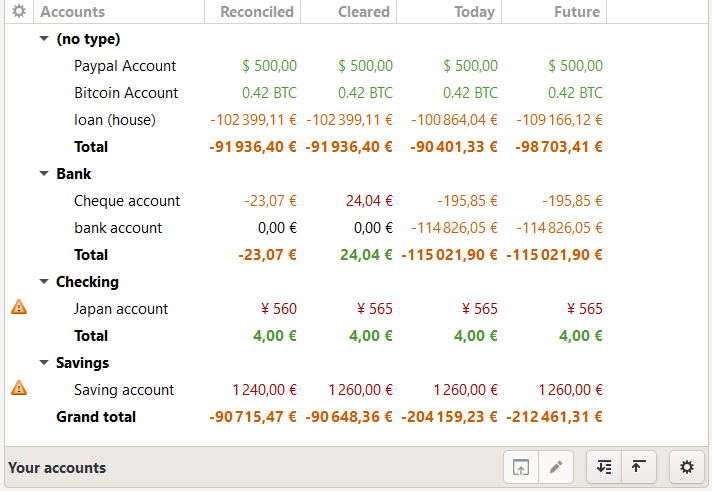Click the open-in-new-window icon in the bottom toolbar
The width and height of the screenshot is (712, 491).
(521, 467)
